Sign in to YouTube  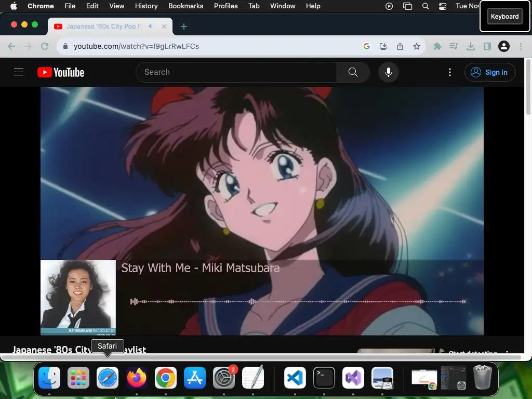coord(489,72)
